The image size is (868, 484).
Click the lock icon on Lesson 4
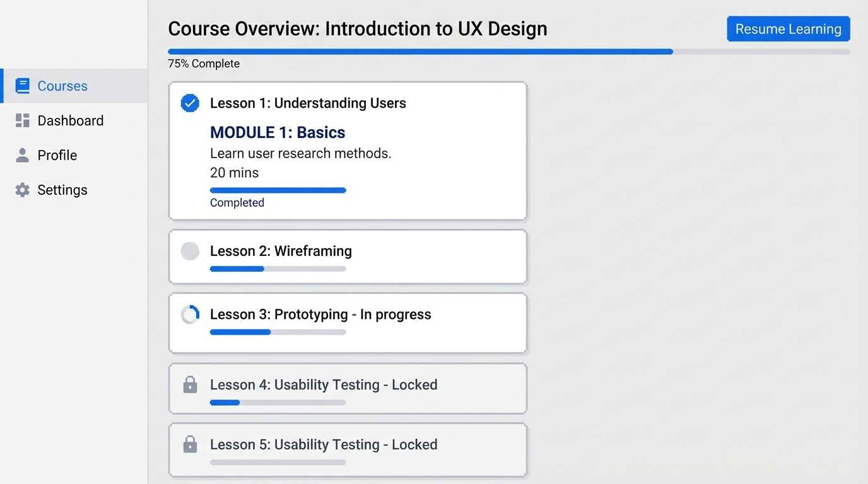[190, 384]
